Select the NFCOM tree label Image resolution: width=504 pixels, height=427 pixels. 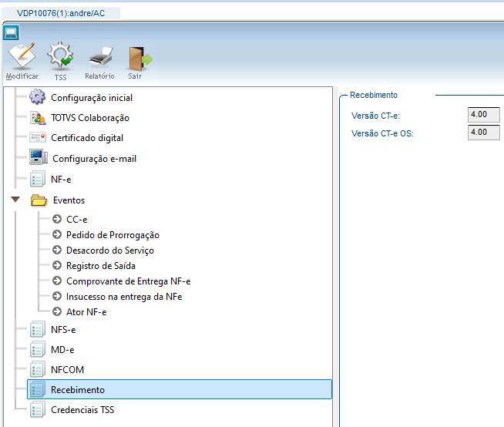coord(68,370)
